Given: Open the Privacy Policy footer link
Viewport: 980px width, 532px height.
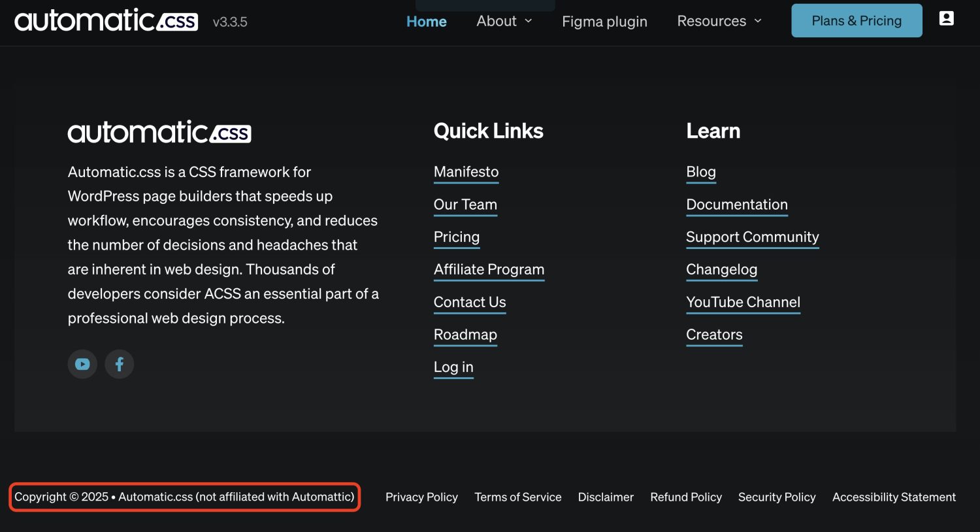Looking at the screenshot, I should click(x=421, y=497).
